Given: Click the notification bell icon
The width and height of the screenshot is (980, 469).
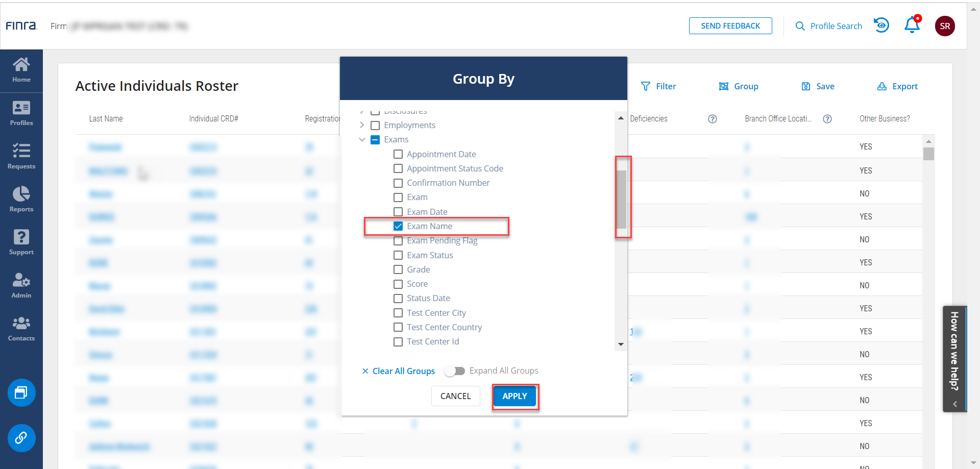Looking at the screenshot, I should [912, 26].
